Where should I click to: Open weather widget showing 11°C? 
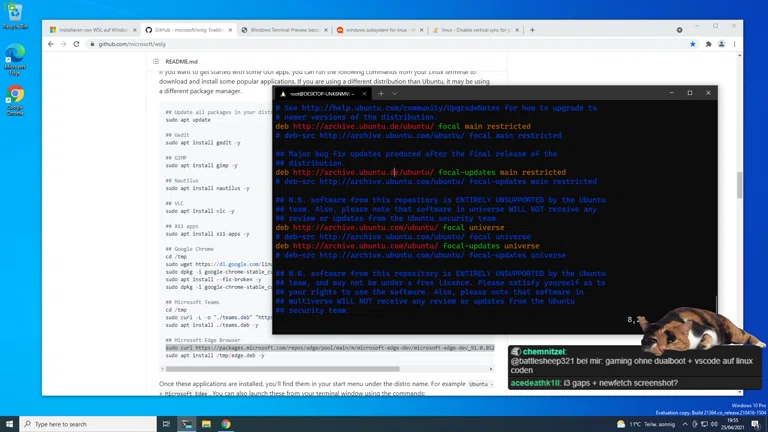pos(646,424)
